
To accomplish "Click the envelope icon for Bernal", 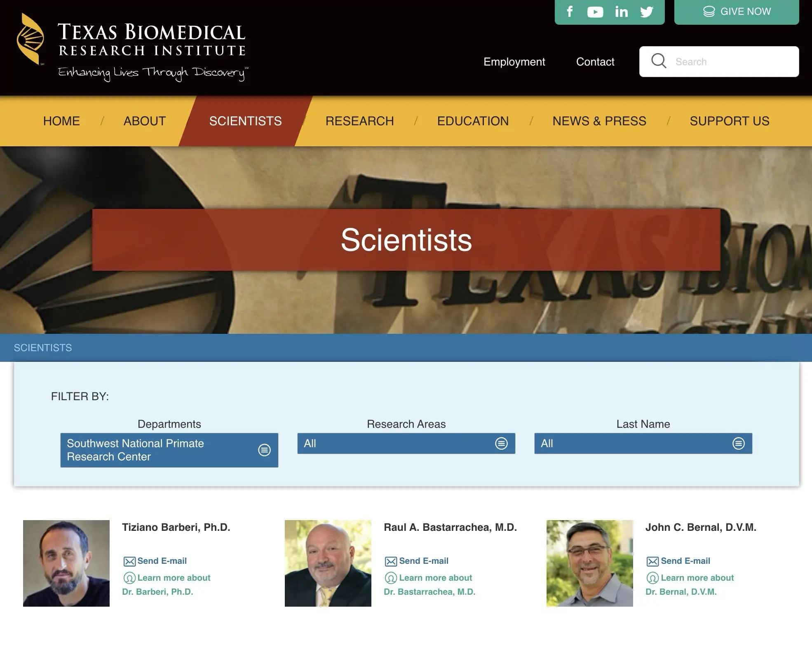I will pos(653,561).
